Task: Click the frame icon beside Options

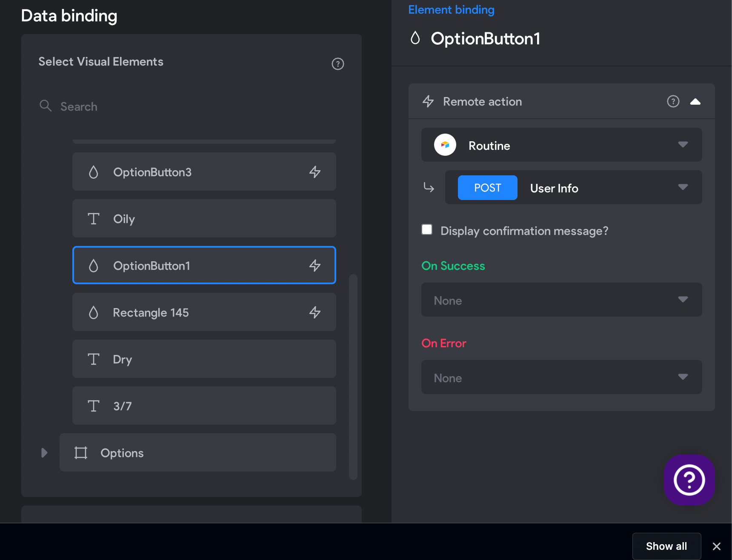Action: (x=81, y=453)
